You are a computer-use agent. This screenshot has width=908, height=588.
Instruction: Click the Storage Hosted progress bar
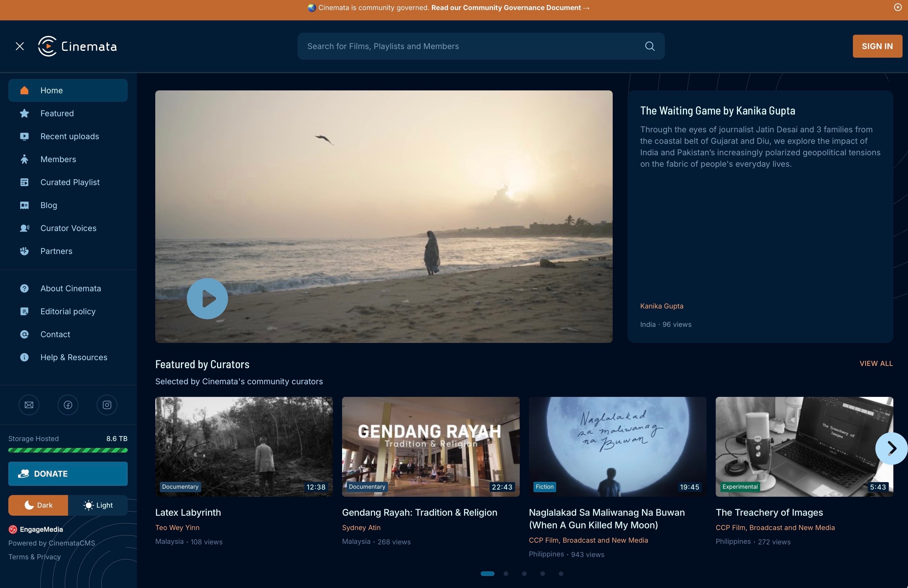[68, 450]
